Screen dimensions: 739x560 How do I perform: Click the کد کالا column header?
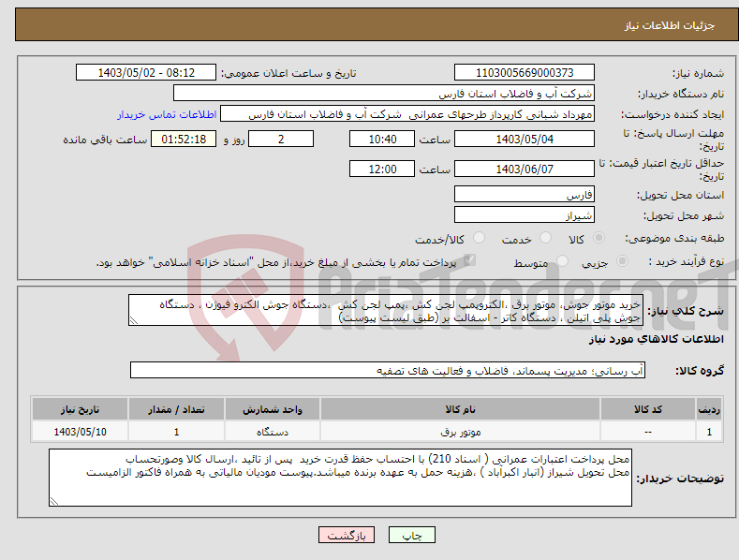[x=647, y=409]
